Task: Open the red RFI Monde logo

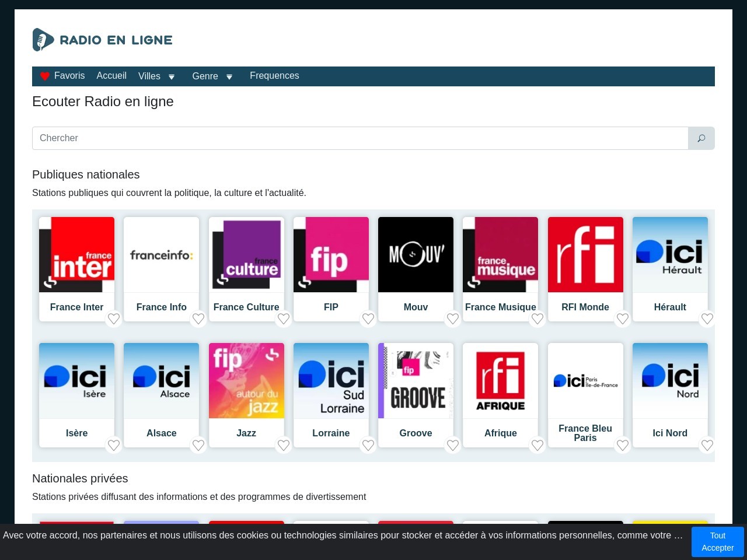Action: click(x=585, y=254)
